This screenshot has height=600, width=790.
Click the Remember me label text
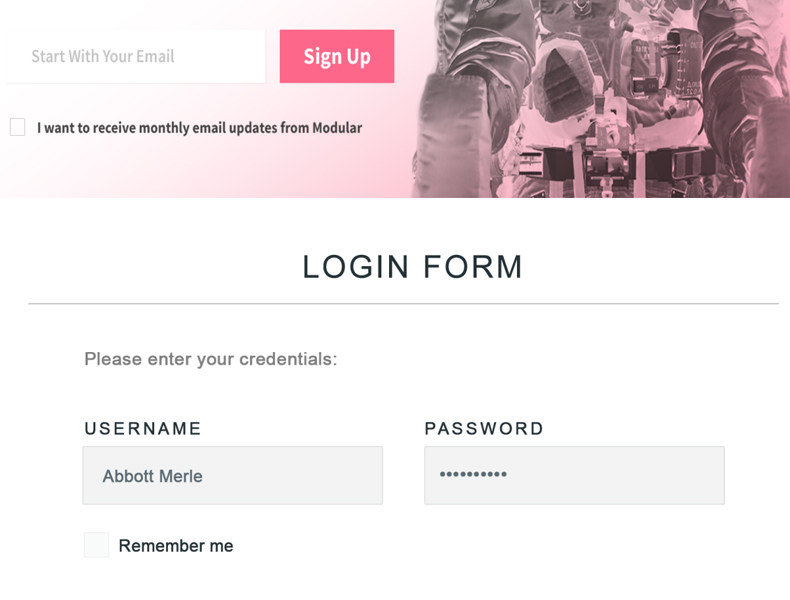(176, 546)
